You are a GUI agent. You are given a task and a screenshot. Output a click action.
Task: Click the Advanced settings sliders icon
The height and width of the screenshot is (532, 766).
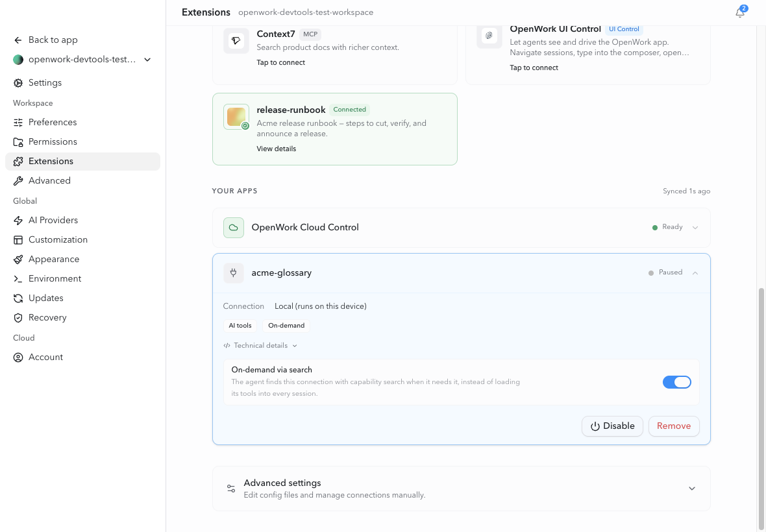click(x=231, y=489)
